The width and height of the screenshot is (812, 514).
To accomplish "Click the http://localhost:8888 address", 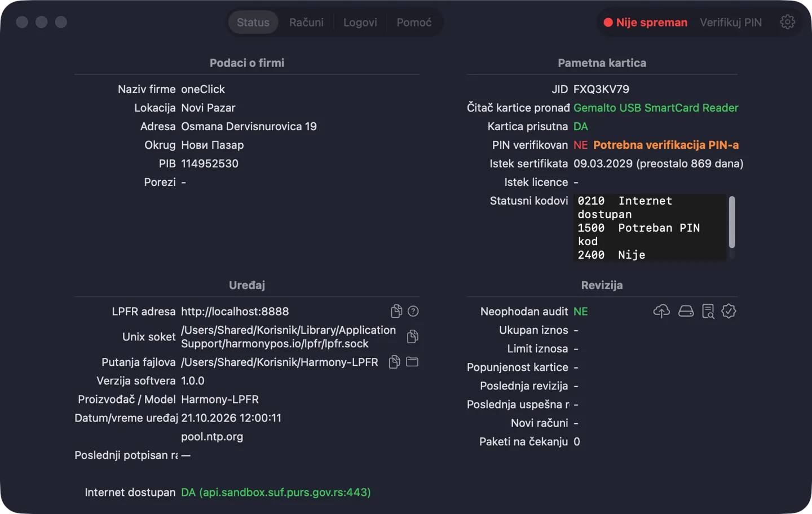I will [x=235, y=311].
